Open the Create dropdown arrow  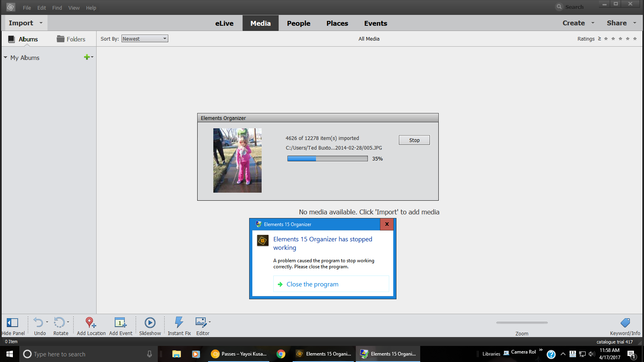coord(592,23)
